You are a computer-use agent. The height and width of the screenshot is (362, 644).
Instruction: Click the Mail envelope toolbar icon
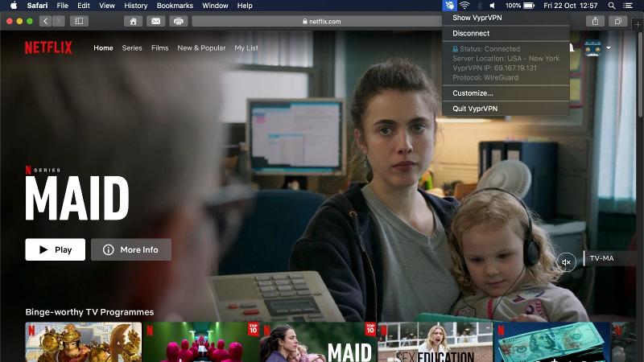[155, 21]
